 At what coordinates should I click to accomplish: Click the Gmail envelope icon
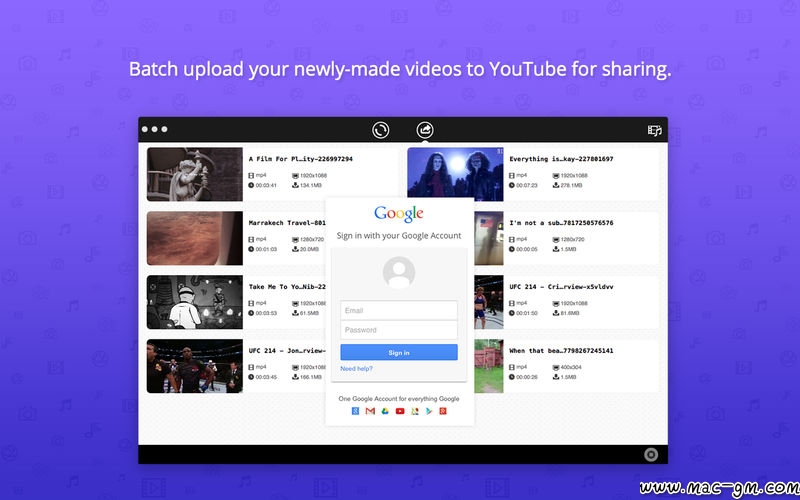(370, 411)
